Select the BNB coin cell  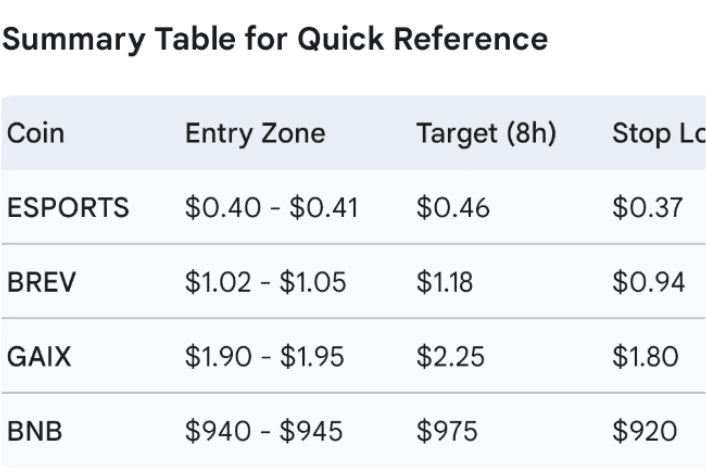[x=36, y=432]
